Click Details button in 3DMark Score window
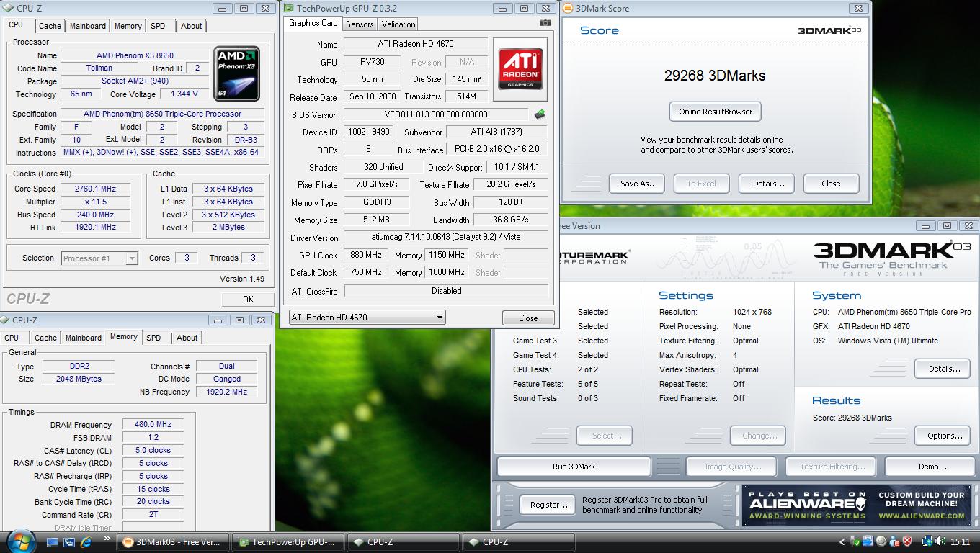Viewport: 980px width, 553px height. coord(768,184)
